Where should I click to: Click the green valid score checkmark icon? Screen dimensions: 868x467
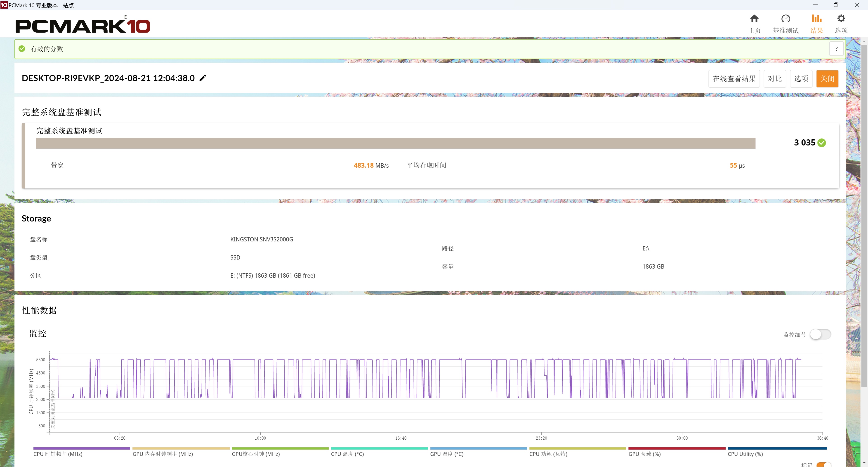[x=22, y=49]
